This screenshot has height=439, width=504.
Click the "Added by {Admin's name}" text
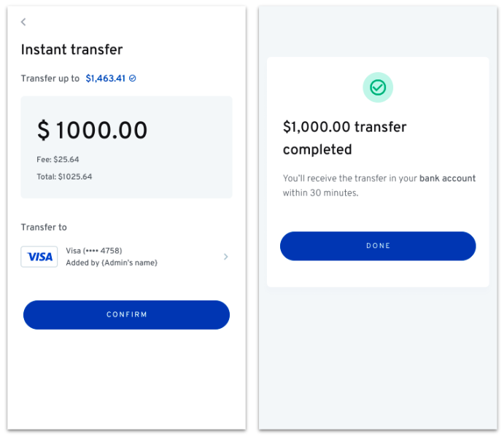pos(112,263)
